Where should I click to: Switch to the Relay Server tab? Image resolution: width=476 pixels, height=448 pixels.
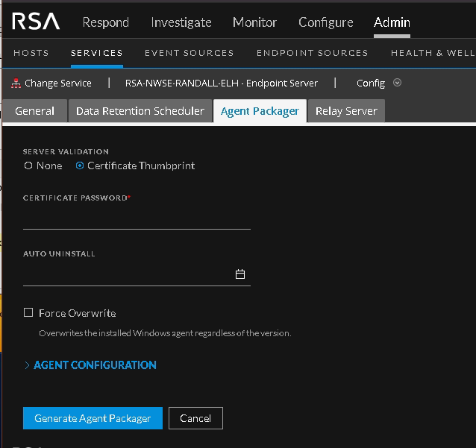pyautogui.click(x=345, y=111)
